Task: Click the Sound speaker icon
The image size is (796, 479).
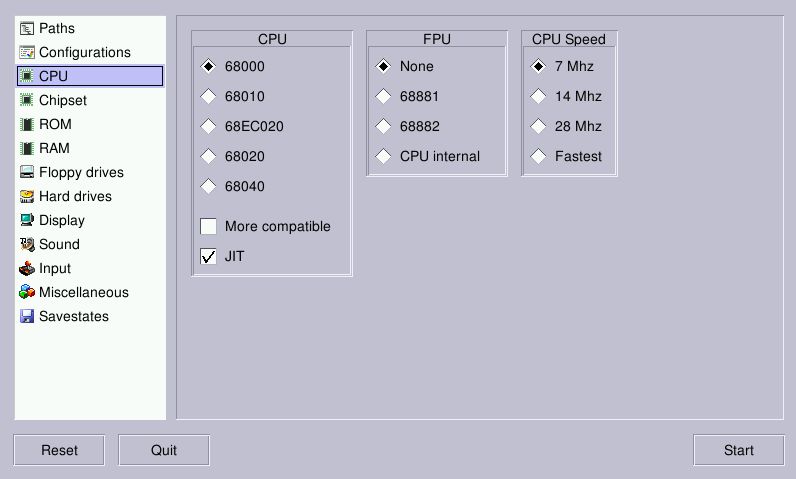Action: click(27, 244)
